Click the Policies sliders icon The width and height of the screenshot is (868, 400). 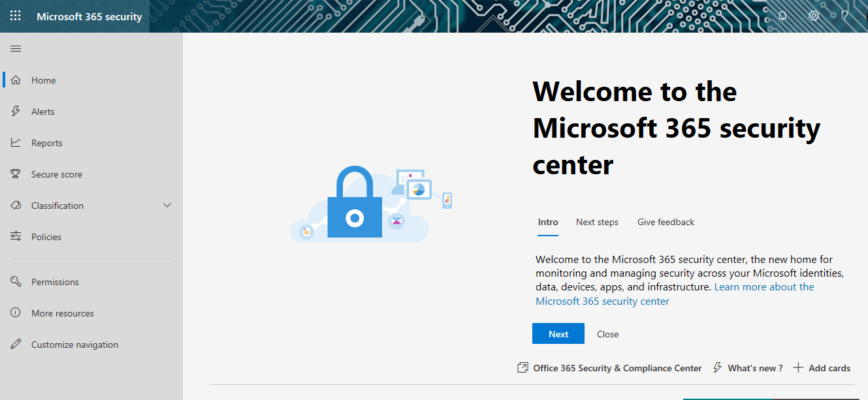[x=16, y=237]
